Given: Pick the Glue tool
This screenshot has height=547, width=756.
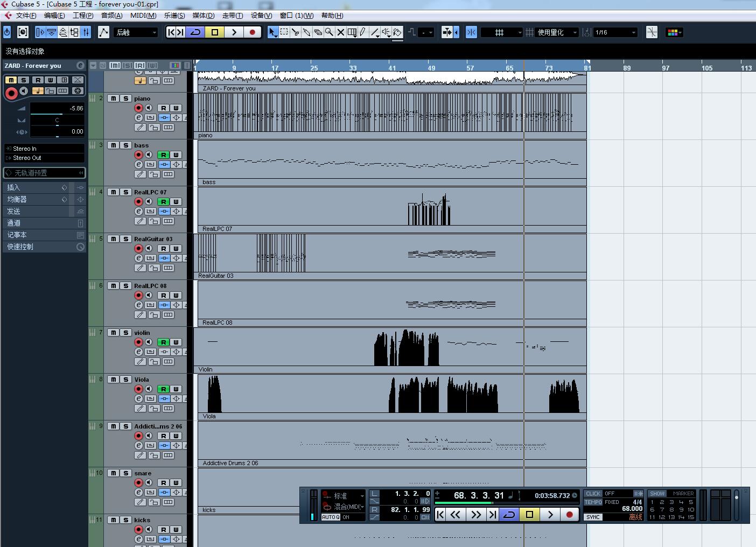Looking at the screenshot, I should (307, 32).
